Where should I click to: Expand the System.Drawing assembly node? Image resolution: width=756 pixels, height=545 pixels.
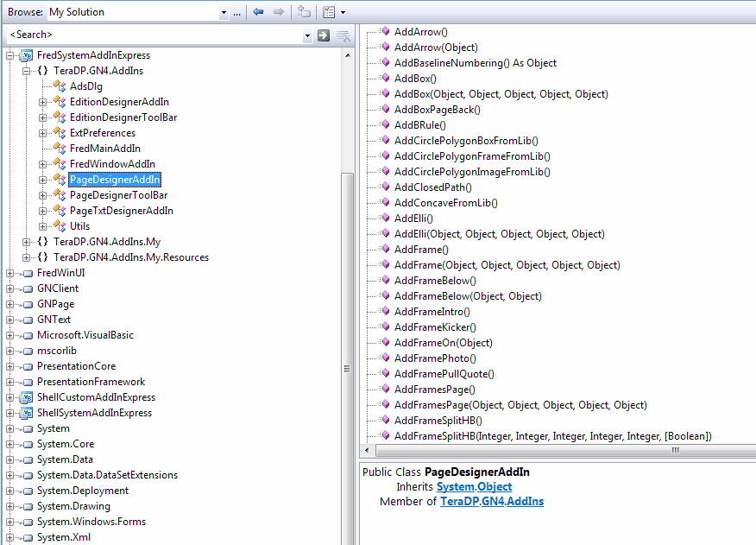pos(9,506)
